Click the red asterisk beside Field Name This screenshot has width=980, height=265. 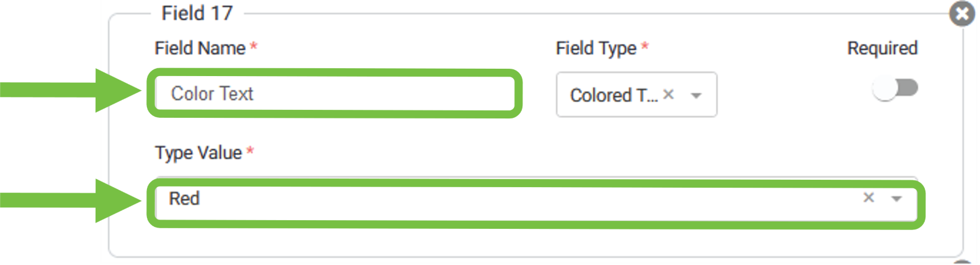pos(254,47)
